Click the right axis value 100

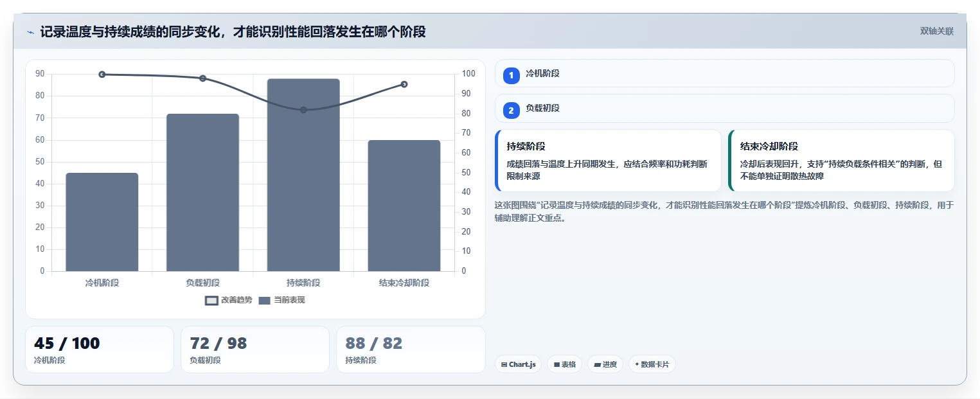468,74
